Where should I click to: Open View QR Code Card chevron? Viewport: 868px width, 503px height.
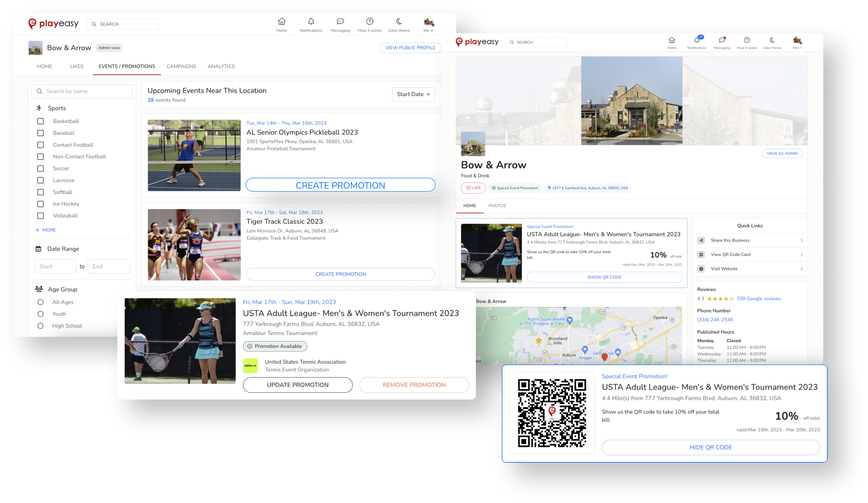[801, 255]
